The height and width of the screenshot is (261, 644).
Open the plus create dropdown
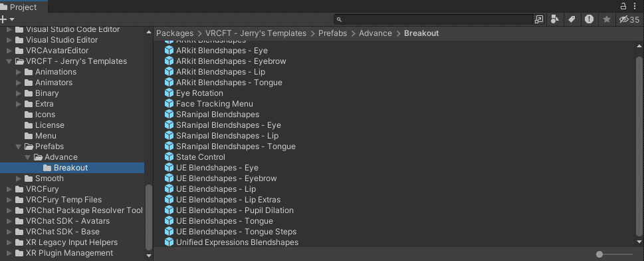[x=7, y=19]
